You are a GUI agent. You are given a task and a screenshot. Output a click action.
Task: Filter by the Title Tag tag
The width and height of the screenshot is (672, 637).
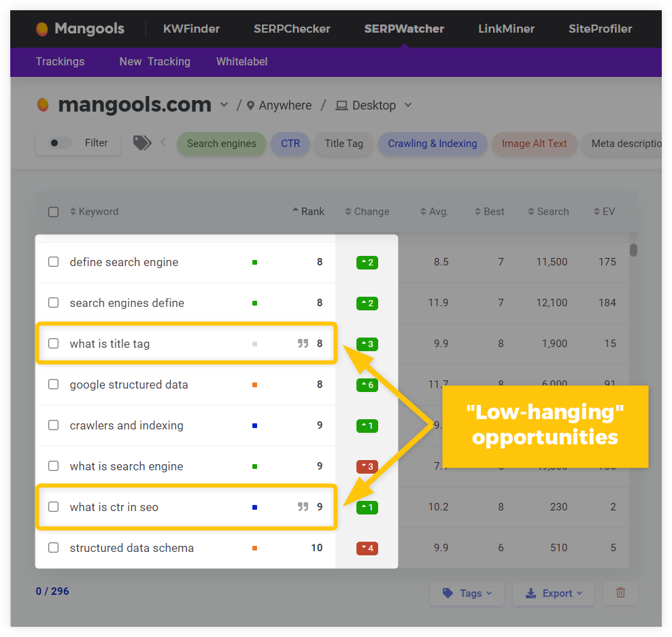pos(343,144)
